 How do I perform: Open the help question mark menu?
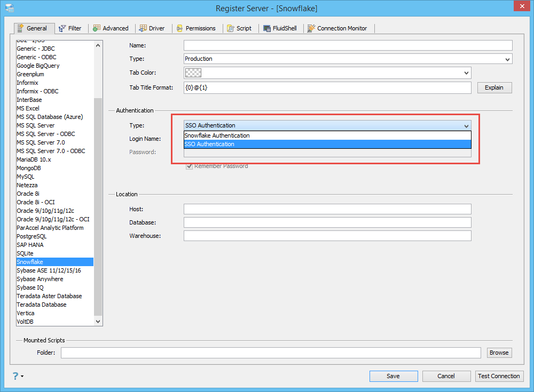[18, 376]
